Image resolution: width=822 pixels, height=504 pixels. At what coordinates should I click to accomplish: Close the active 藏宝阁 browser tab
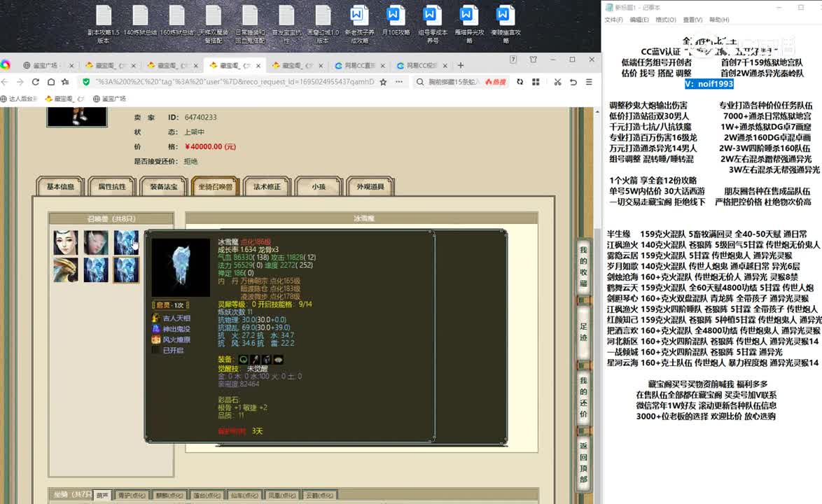[x=258, y=66]
